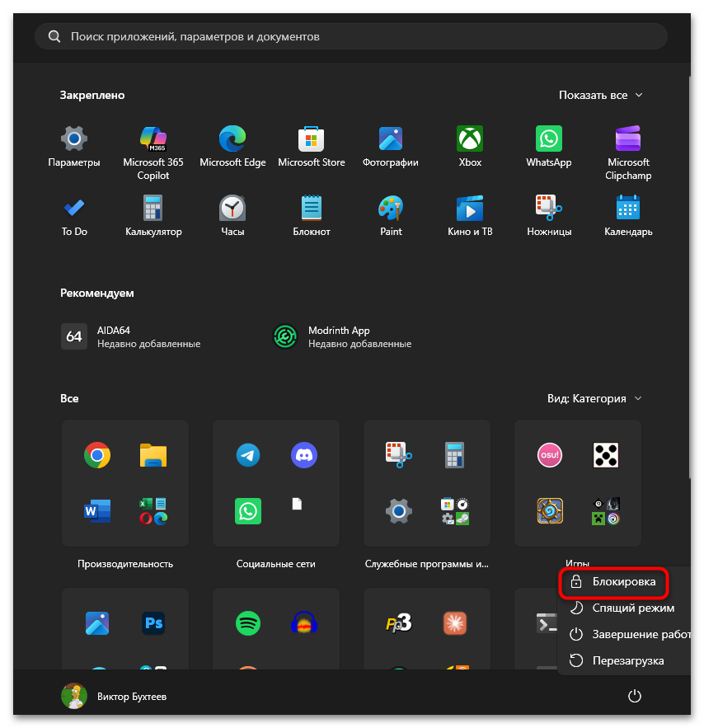Open Discord in Социальные сети group
This screenshot has width=704, height=728.
click(304, 455)
